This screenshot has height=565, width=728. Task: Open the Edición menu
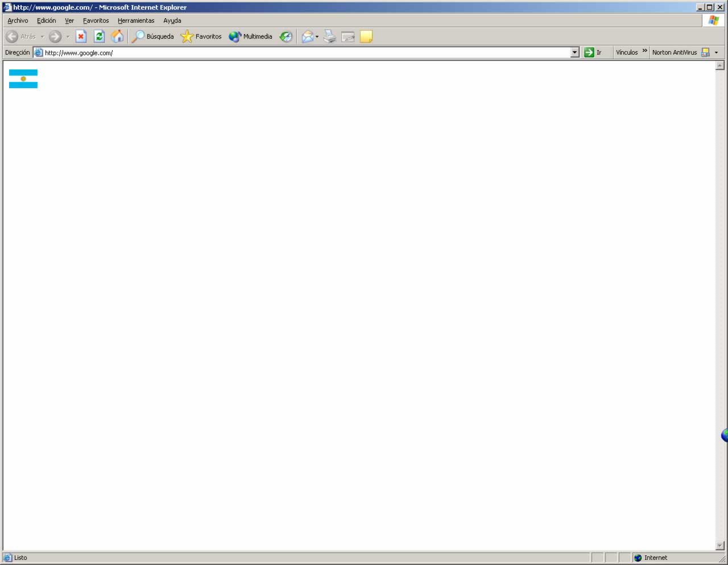pyautogui.click(x=47, y=20)
